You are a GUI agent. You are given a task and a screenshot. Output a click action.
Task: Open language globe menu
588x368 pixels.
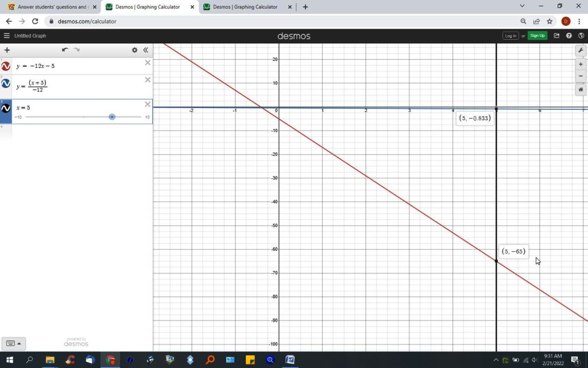click(x=581, y=36)
